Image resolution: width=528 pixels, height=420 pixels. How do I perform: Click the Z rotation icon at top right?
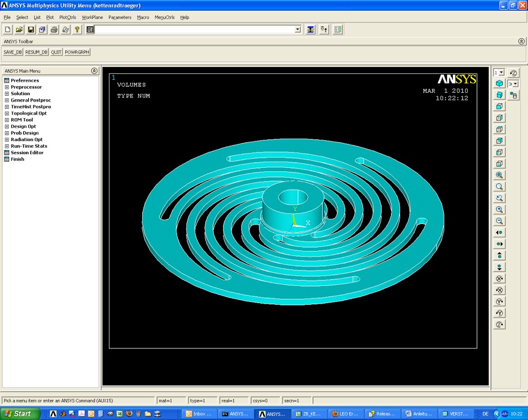click(x=513, y=73)
